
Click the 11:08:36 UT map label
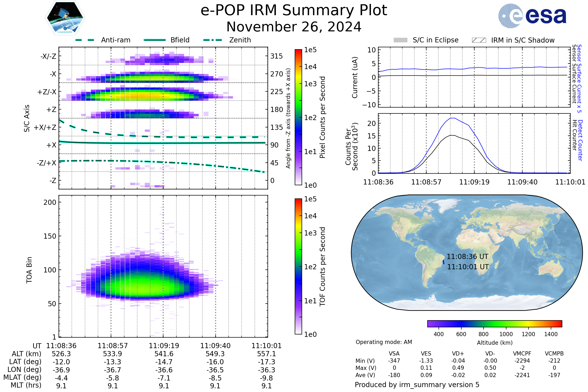pyautogui.click(x=467, y=257)
